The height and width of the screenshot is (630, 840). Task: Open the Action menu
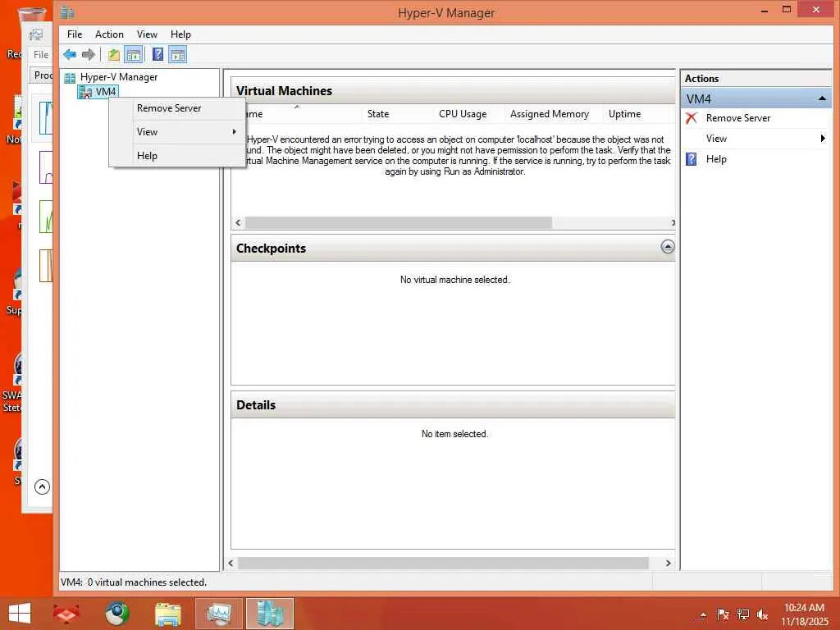(x=109, y=34)
